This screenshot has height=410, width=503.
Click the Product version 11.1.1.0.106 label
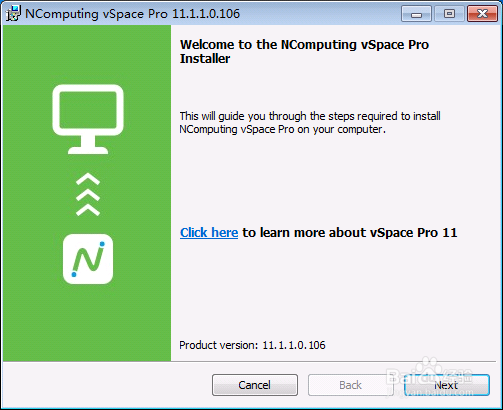click(252, 345)
